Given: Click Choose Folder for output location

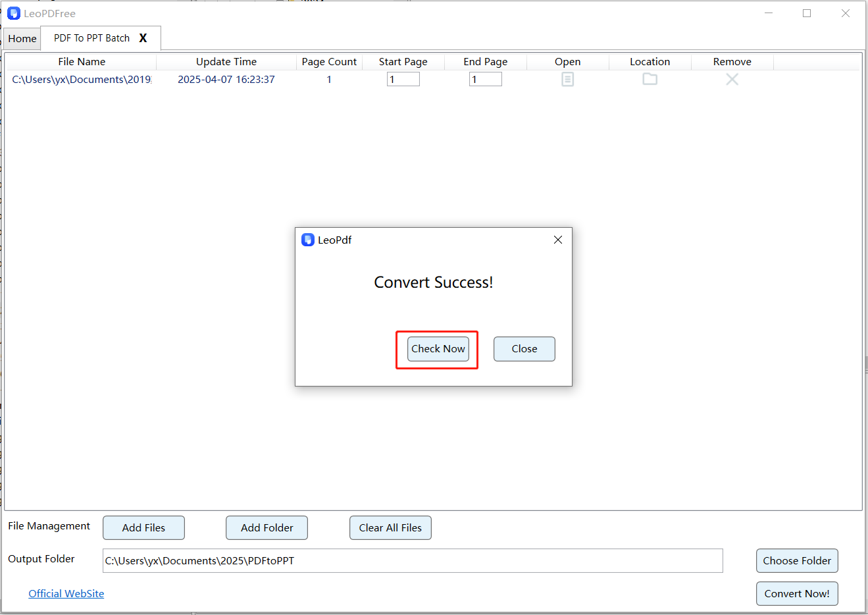Looking at the screenshot, I should click(797, 560).
